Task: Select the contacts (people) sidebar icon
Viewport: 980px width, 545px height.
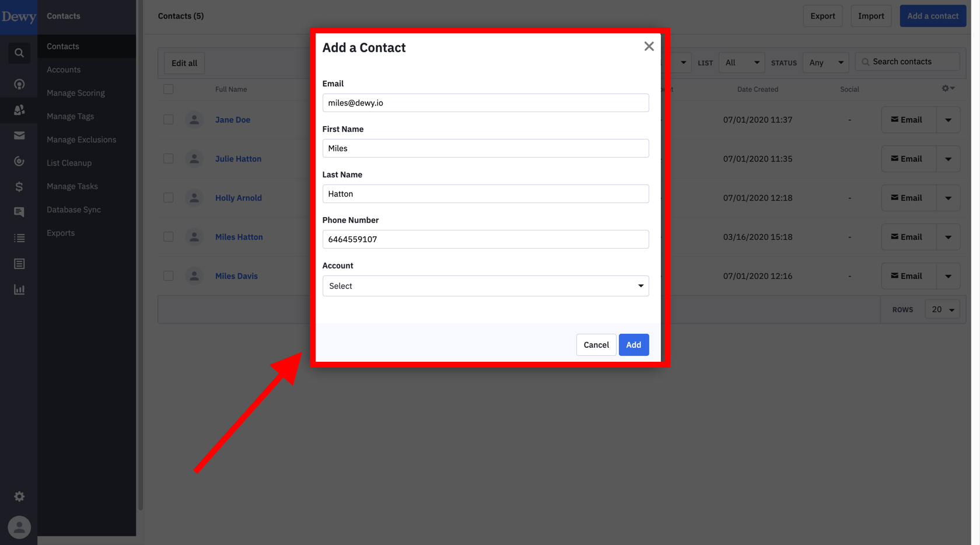Action: point(19,110)
